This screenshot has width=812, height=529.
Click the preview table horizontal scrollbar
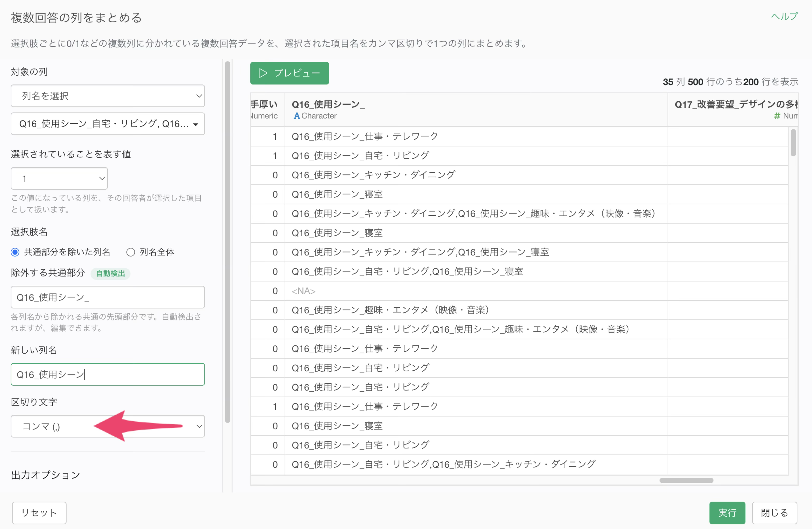[686, 480]
